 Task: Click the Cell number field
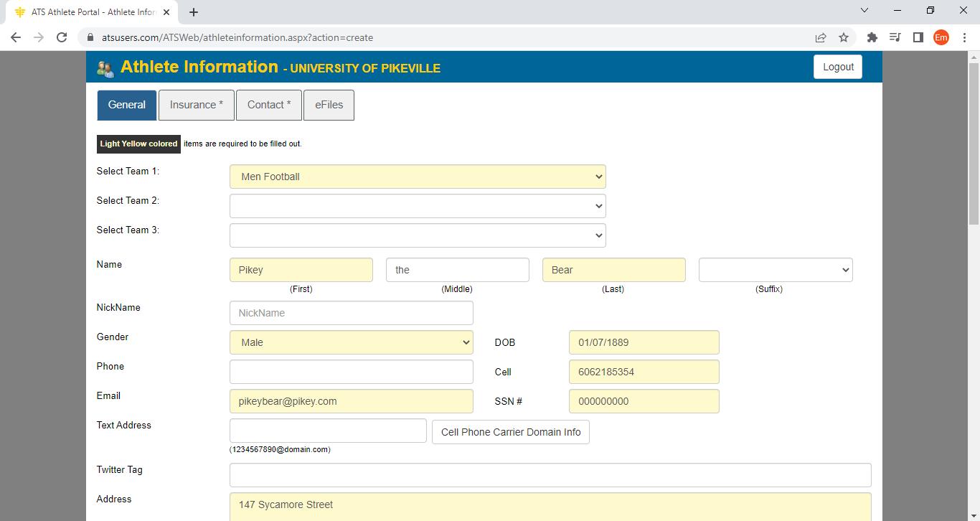coord(644,372)
